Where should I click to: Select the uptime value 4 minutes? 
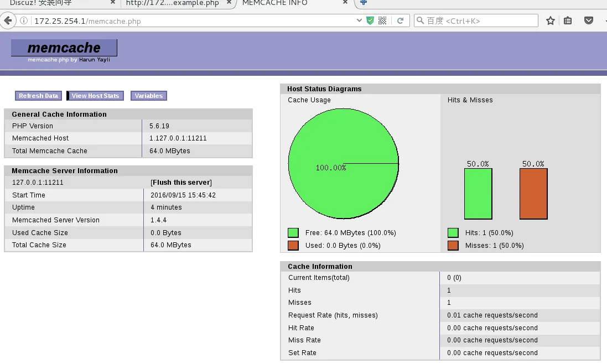[x=166, y=207]
